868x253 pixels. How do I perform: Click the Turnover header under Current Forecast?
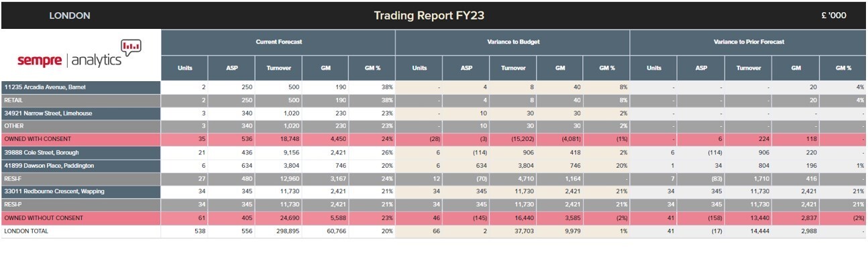point(278,68)
